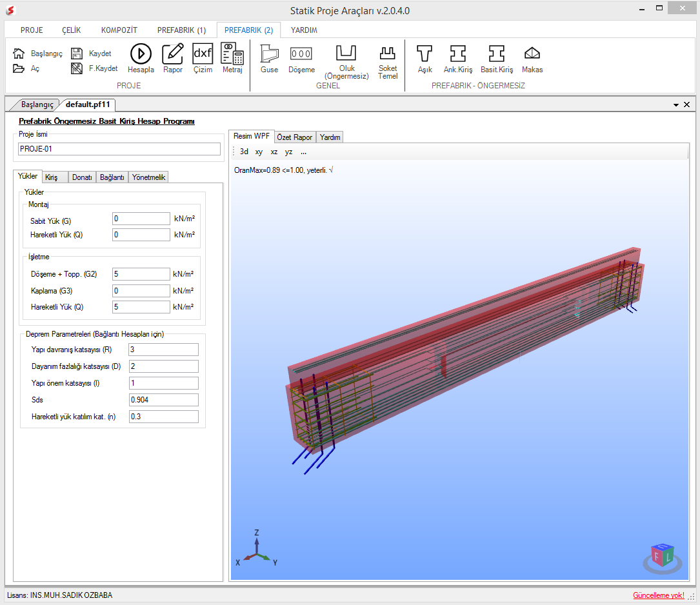Open the document tab list dropdown arrow
Viewport: 700px width, 605px height.
tap(676, 105)
